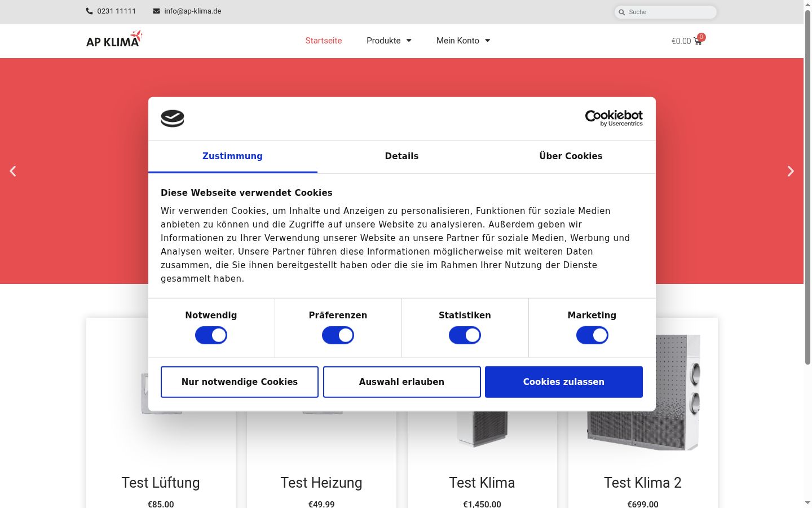
Task: Open the Test Lüftung product title
Action: [x=161, y=483]
